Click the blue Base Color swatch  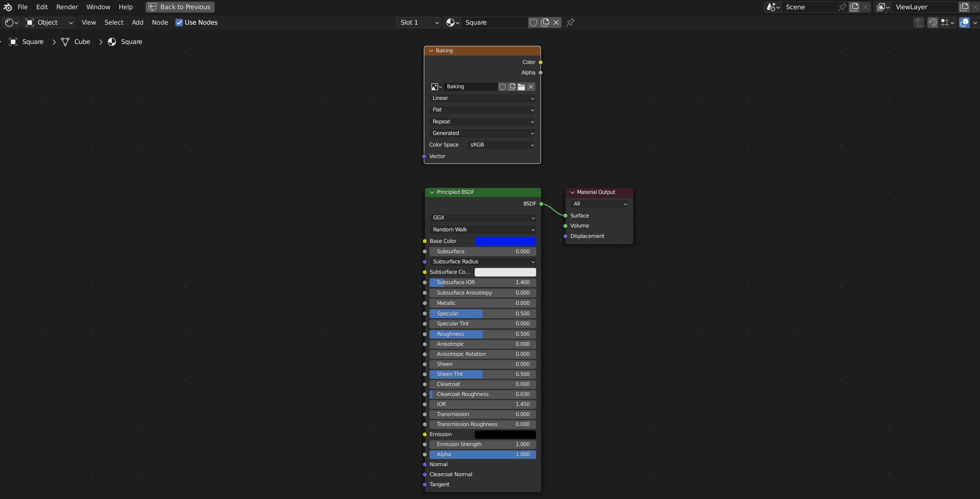505,241
